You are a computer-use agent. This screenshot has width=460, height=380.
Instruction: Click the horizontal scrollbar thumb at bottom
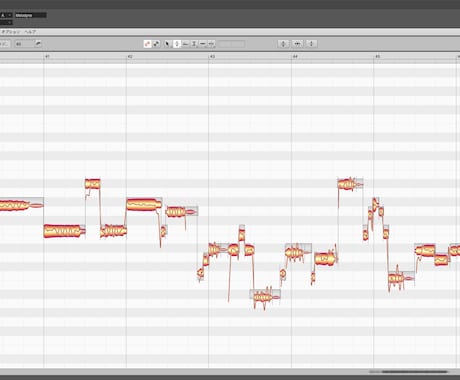414,372
